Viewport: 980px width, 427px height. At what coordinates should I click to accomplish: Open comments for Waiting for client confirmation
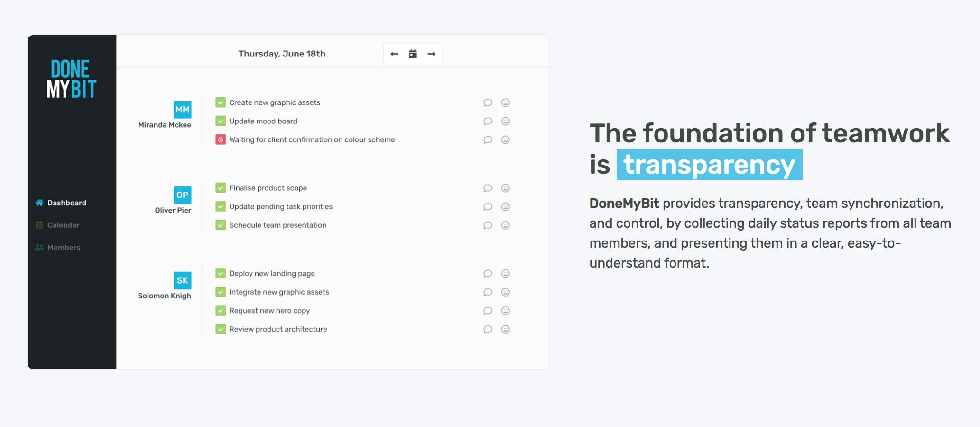click(488, 139)
